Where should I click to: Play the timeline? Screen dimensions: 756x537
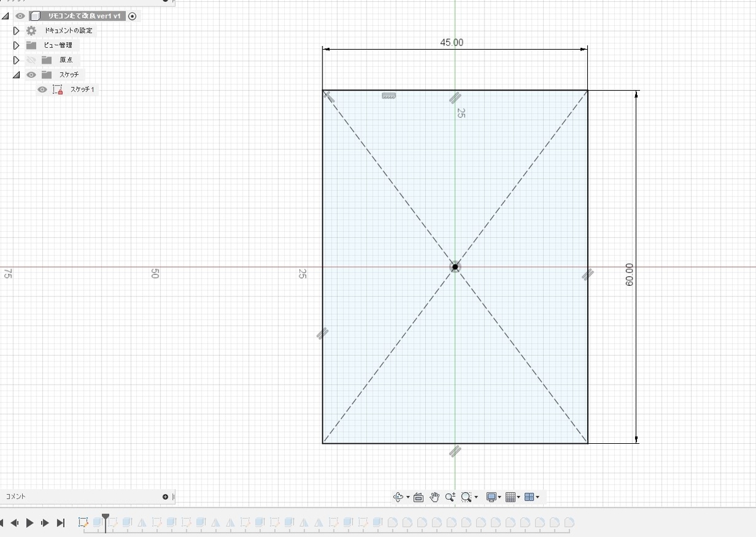coord(30,523)
